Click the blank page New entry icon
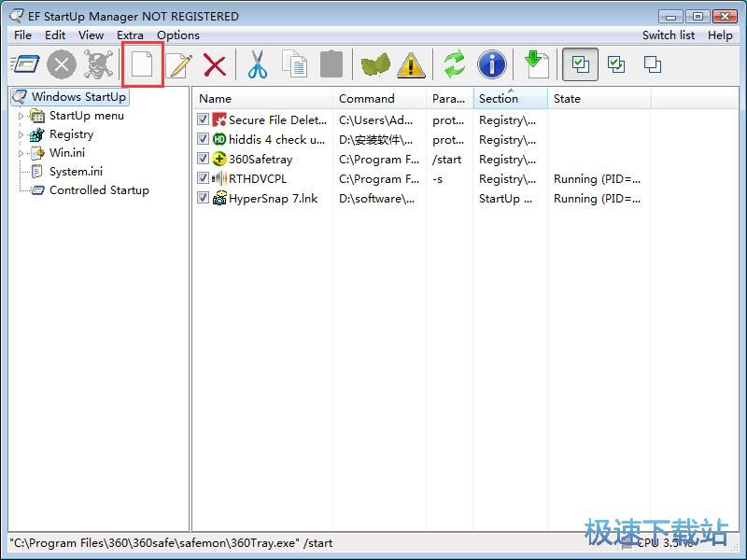This screenshot has width=747, height=560. pyautogui.click(x=142, y=64)
